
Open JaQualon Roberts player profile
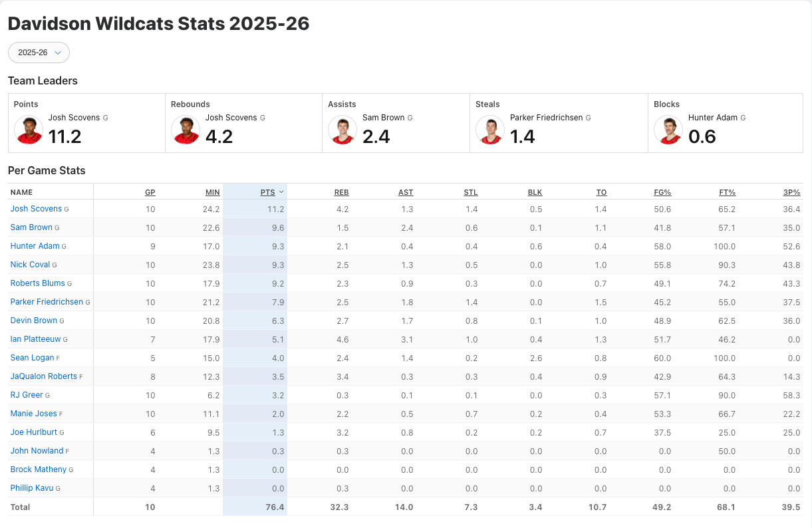point(43,376)
